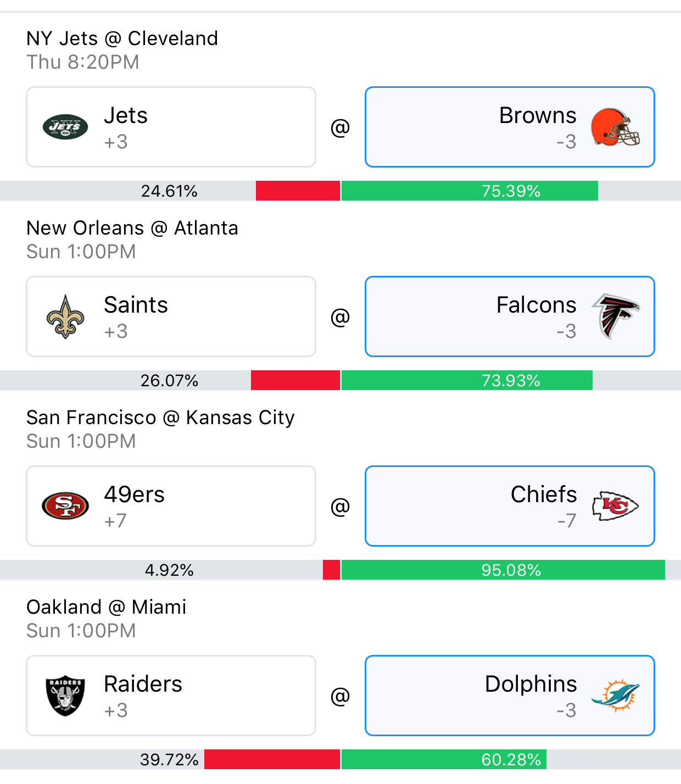This screenshot has width=681, height=784.
Task: Select Browns -3 as the pick
Action: (510, 127)
